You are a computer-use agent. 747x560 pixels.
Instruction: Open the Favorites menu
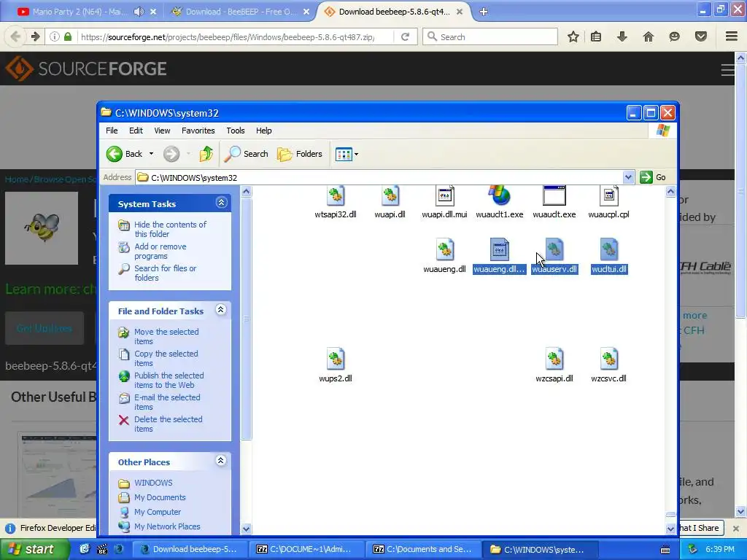click(x=198, y=131)
